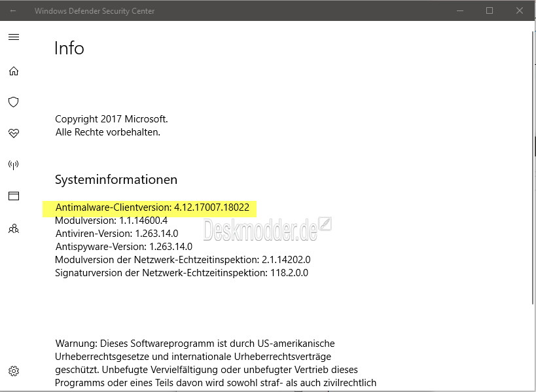Select Antispyware-Version 1.263.14.0 line

(124, 247)
